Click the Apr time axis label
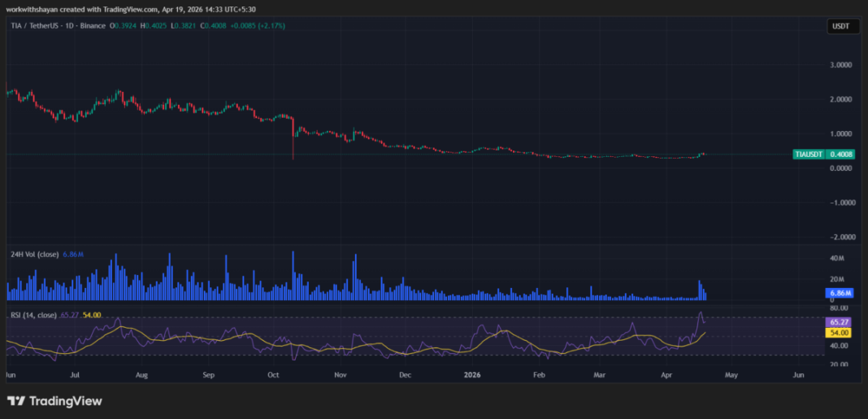 [x=666, y=375]
